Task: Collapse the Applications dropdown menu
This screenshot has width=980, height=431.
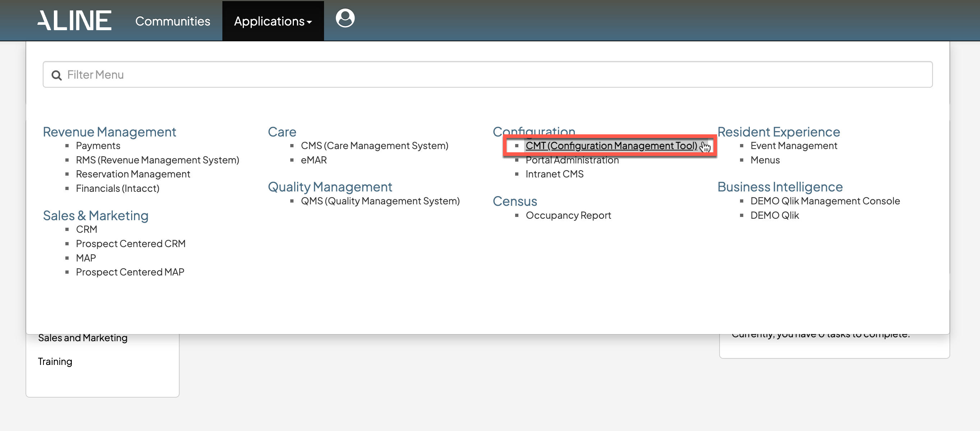Action: 273,21
